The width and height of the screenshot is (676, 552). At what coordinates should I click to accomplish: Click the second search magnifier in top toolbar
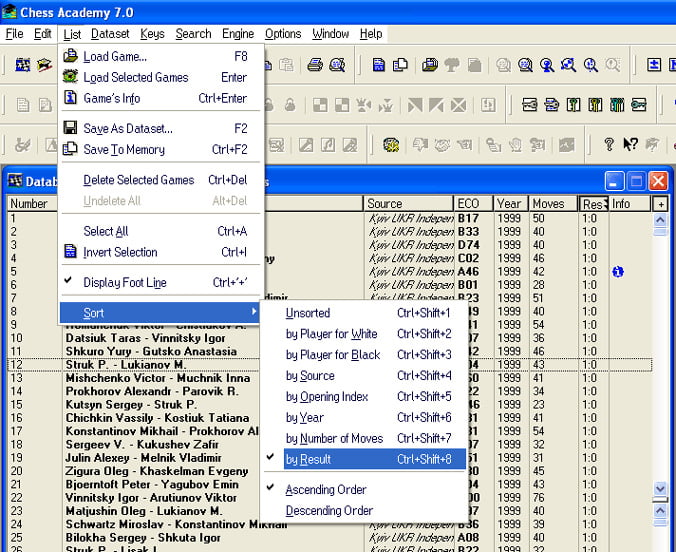tap(526, 65)
